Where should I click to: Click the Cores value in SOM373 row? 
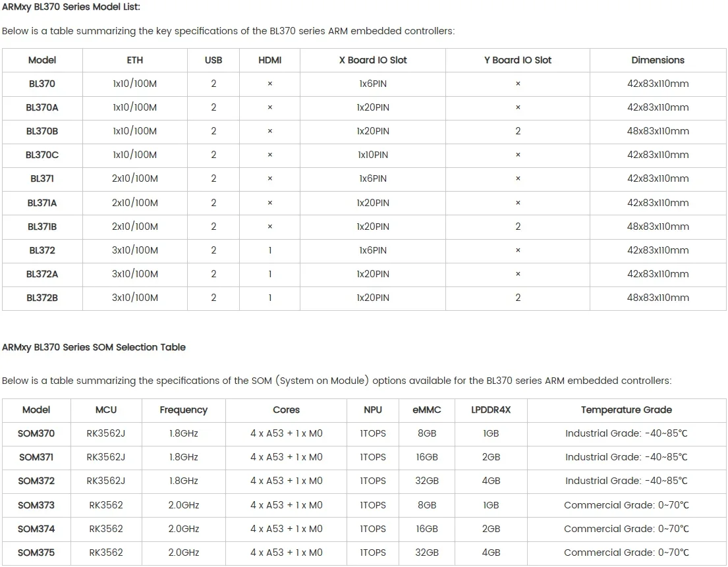pyautogui.click(x=286, y=505)
